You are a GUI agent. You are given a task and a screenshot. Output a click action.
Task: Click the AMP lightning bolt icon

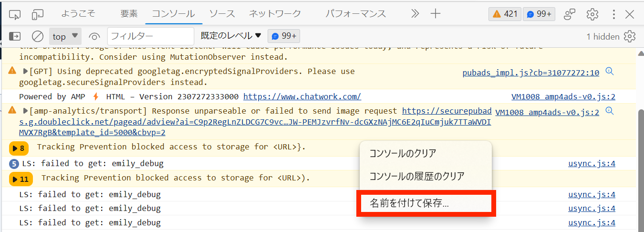tap(96, 96)
